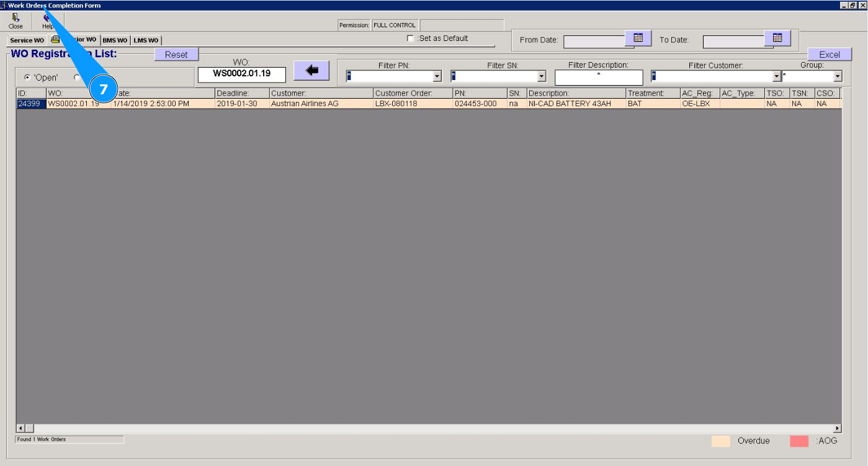Click the TSN column header
Image resolution: width=868 pixels, height=466 pixels.
(802, 94)
